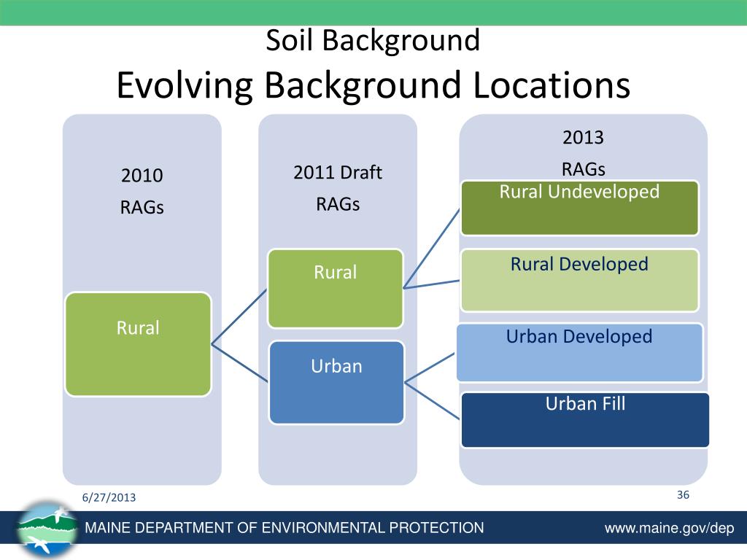The height and width of the screenshot is (560, 747).
Task: Click 'Maine Department of Environmental Protection' footer text
Action: click(285, 528)
